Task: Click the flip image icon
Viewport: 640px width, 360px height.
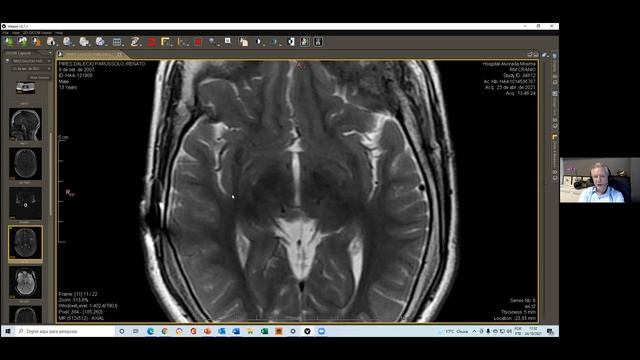Action: (318, 42)
